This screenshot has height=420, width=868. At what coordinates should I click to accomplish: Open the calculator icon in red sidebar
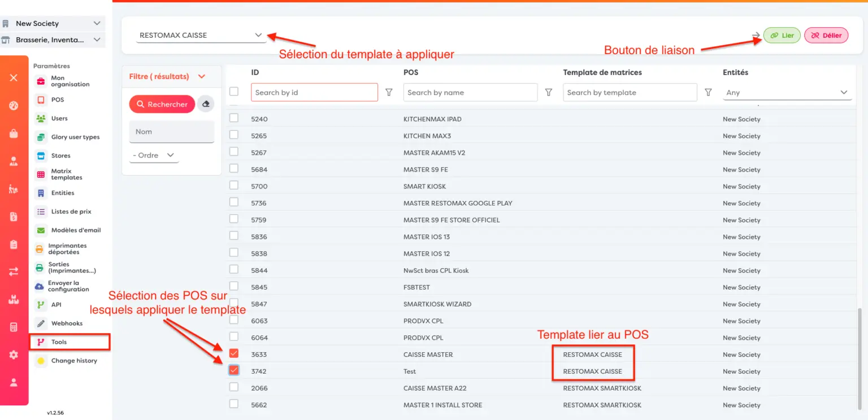click(x=14, y=327)
